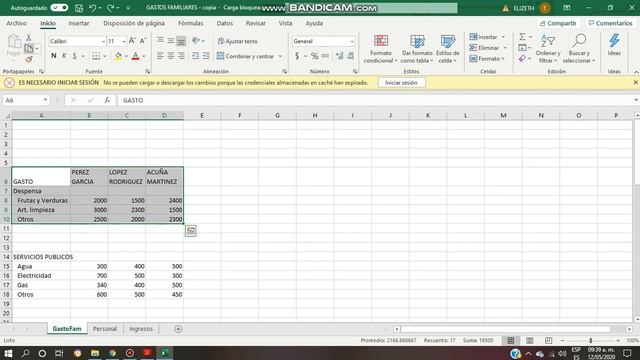Open Dar formato como tabla menu

click(x=417, y=49)
